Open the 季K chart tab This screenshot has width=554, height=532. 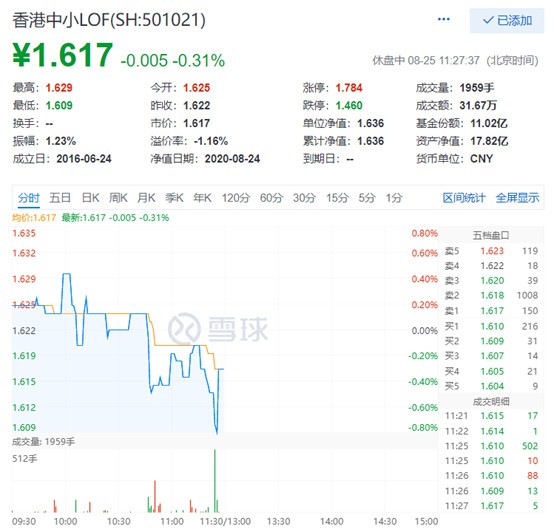(174, 198)
